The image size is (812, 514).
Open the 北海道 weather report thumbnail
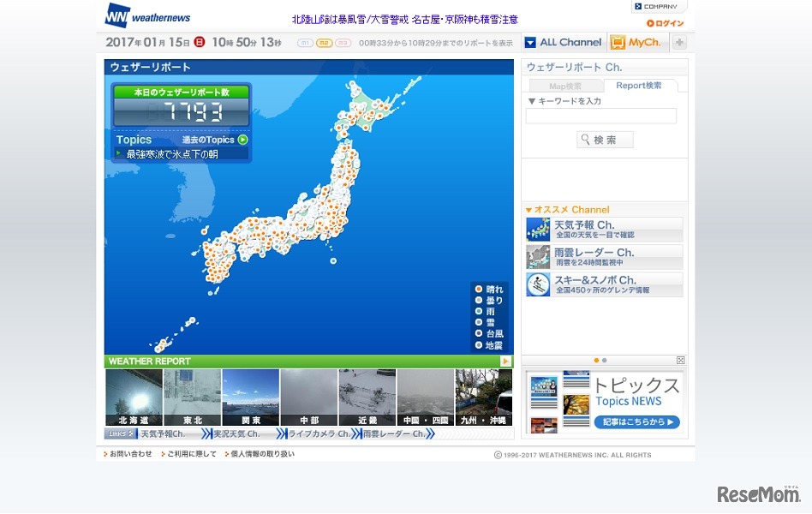pyautogui.click(x=134, y=397)
